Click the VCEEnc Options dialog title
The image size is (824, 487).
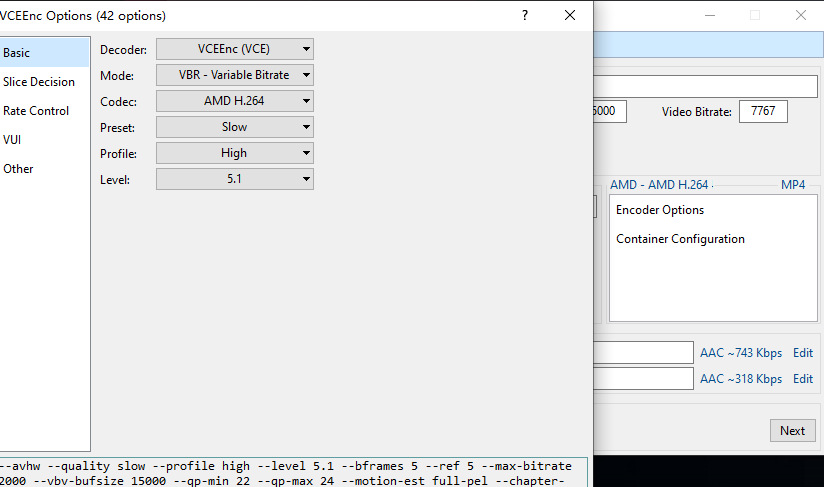(83, 16)
